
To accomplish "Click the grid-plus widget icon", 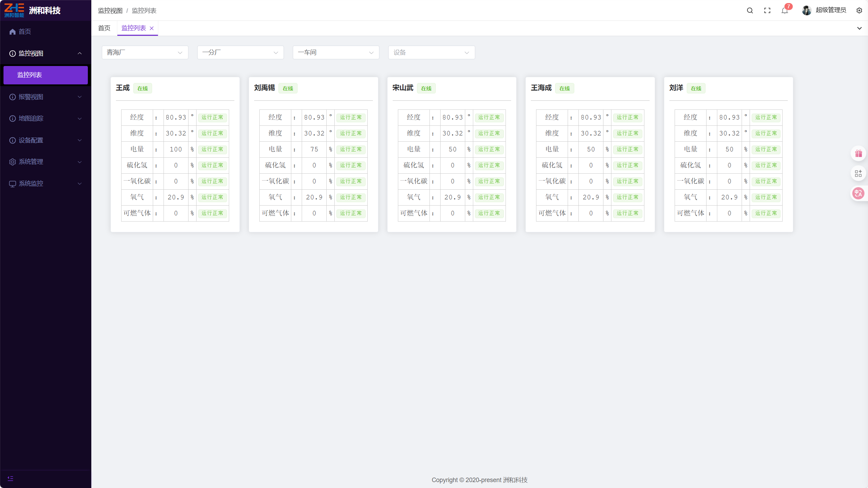I will click(x=858, y=173).
